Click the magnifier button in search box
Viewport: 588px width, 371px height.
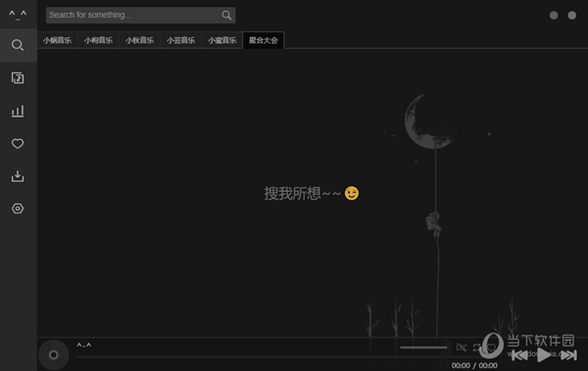(x=226, y=15)
